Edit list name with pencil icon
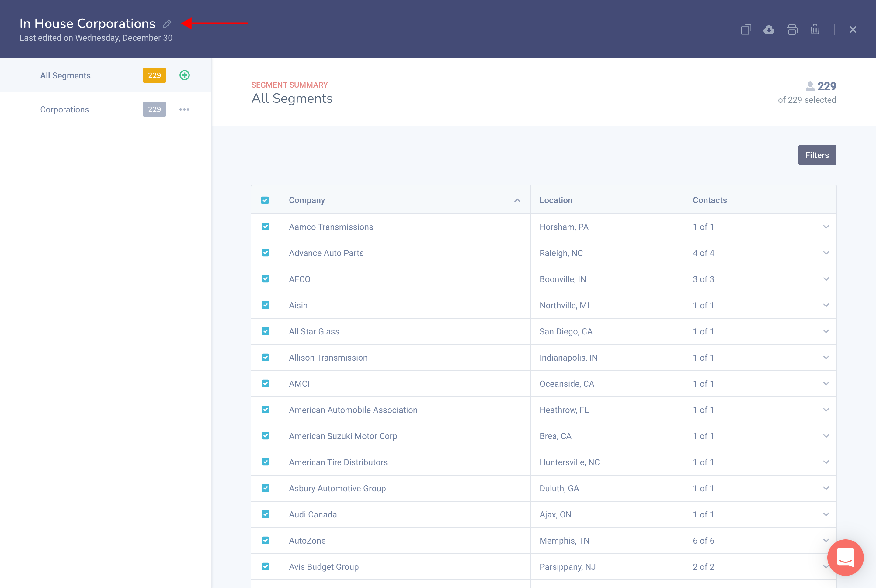Viewport: 876px width, 588px height. [167, 24]
